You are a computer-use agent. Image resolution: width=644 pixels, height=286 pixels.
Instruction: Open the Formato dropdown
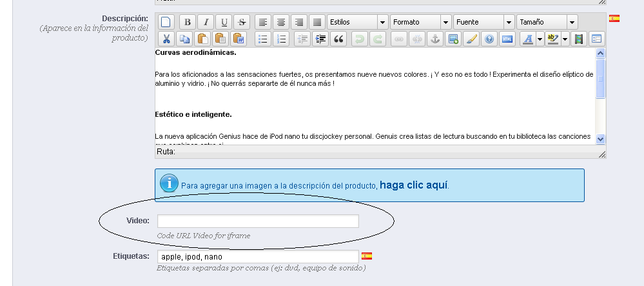(421, 22)
